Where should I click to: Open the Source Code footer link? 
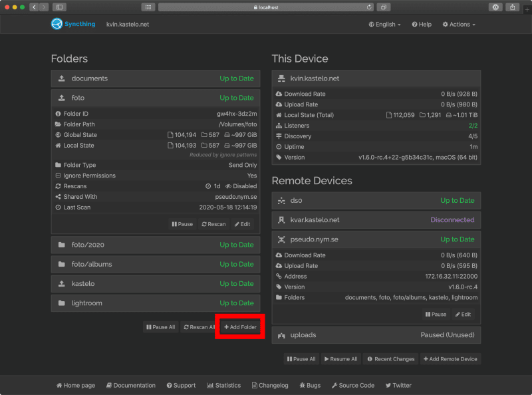[x=353, y=385]
